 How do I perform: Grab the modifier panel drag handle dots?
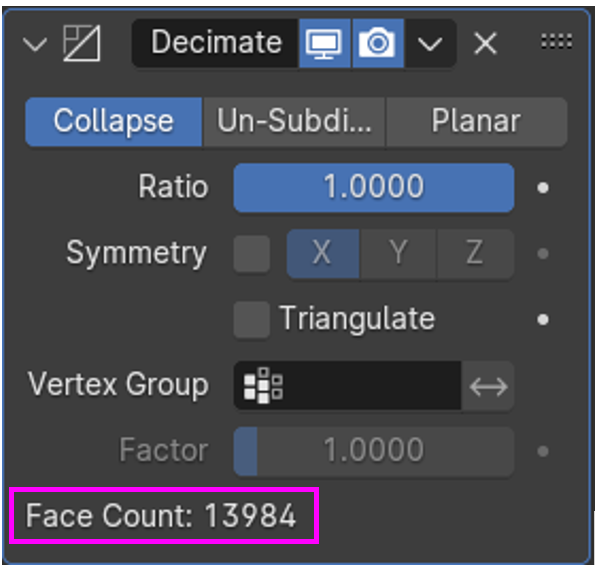pyautogui.click(x=557, y=41)
